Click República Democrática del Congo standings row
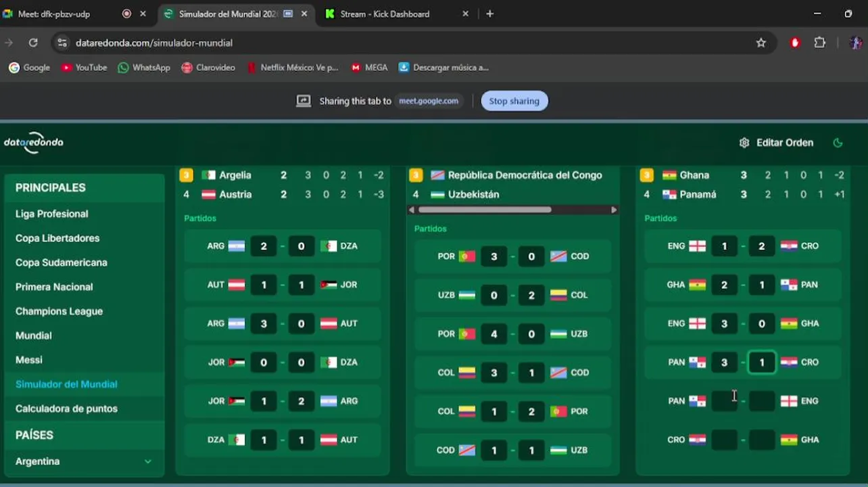This screenshot has width=868, height=487. (x=513, y=175)
